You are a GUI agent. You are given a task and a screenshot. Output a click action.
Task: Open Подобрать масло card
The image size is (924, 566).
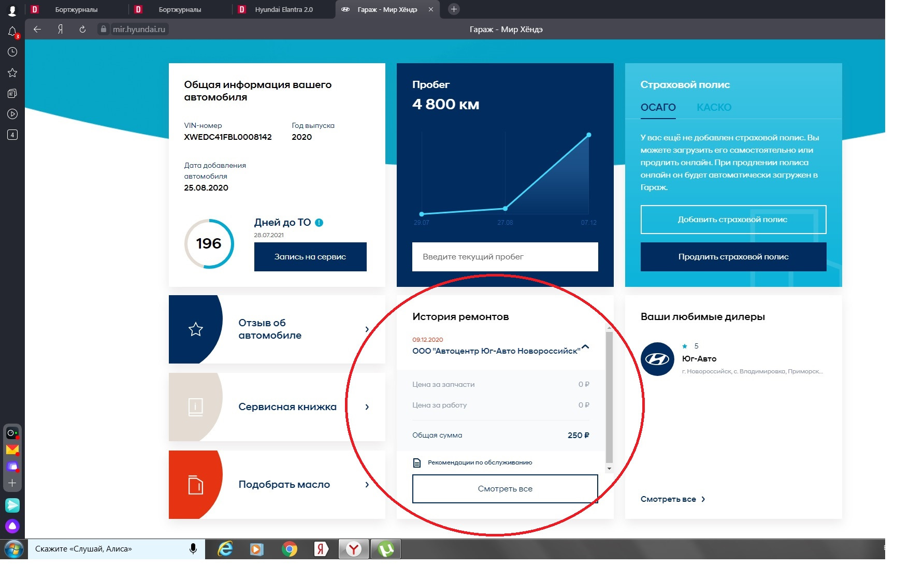point(277,485)
